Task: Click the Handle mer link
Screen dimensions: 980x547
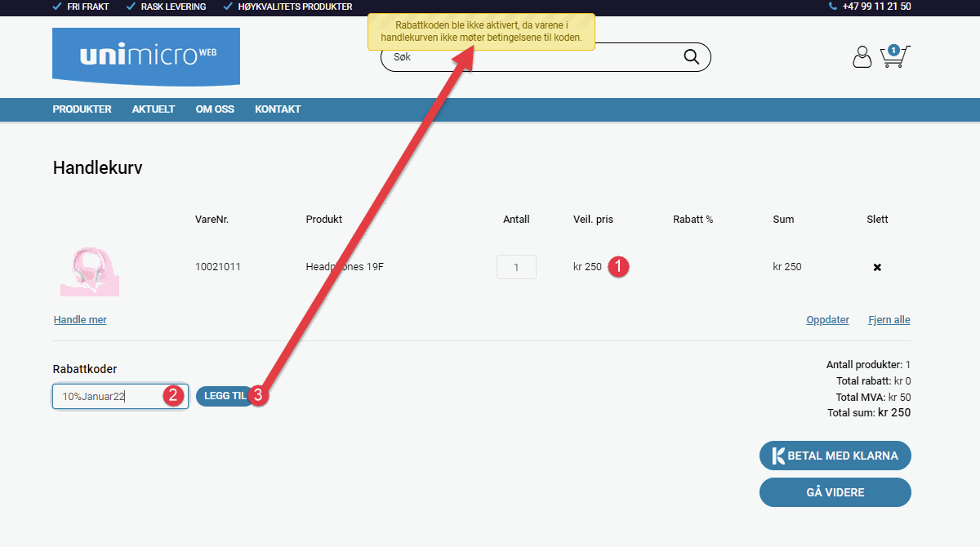Action: (x=80, y=320)
